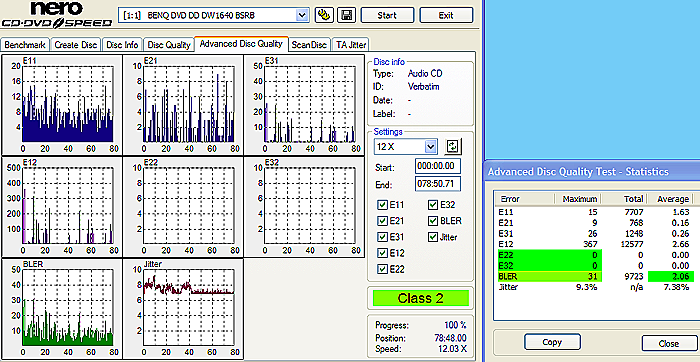Copy statistics with the Copy button
Viewport: 700px width, 362px height.
552,342
